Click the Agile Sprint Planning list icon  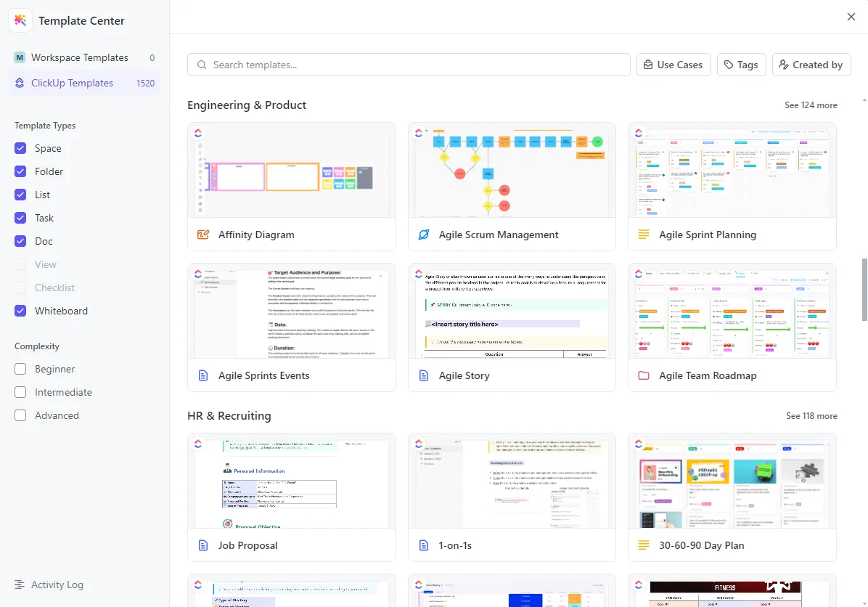pos(643,235)
